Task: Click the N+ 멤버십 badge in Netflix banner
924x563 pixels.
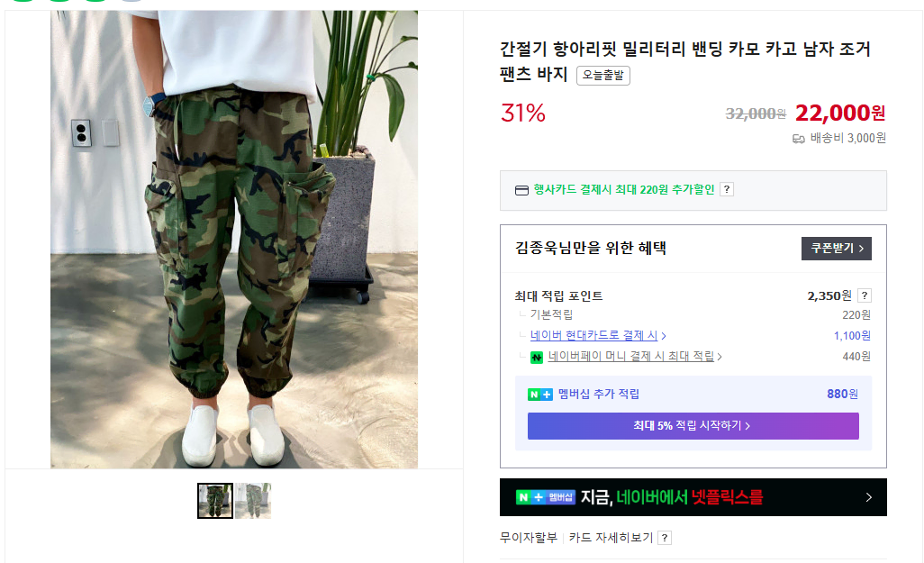Action: 545,497
